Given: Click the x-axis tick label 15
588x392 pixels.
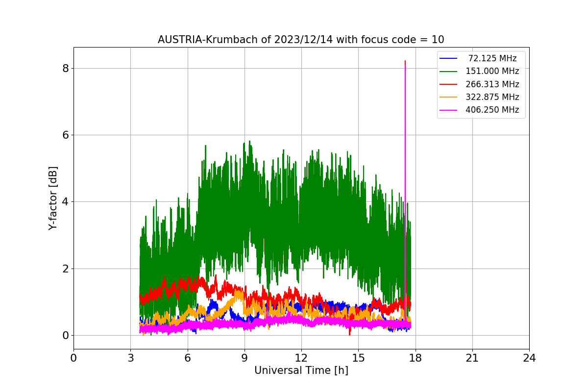Looking at the screenshot, I should (358, 358).
